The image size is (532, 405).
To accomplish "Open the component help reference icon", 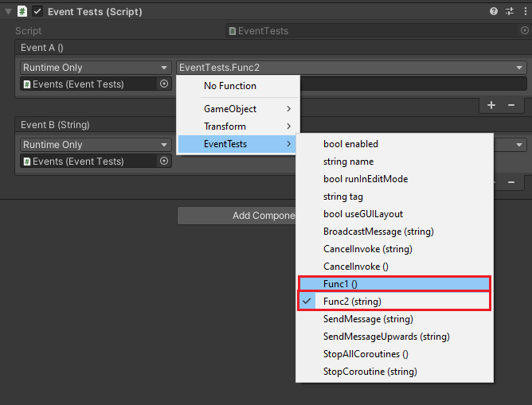I will tap(494, 12).
